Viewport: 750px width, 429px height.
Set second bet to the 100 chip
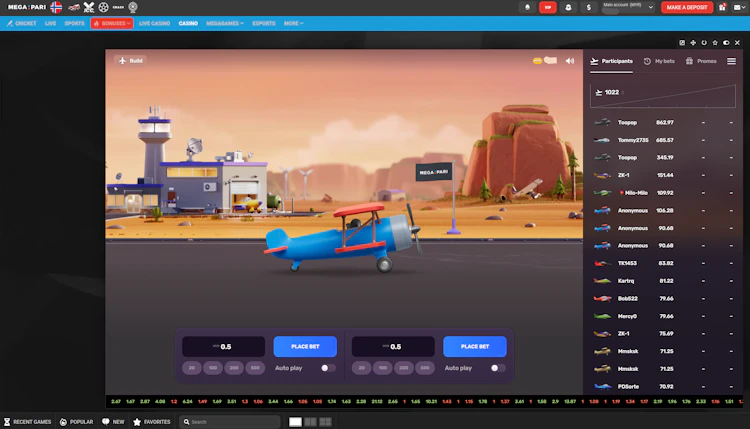[383, 368]
